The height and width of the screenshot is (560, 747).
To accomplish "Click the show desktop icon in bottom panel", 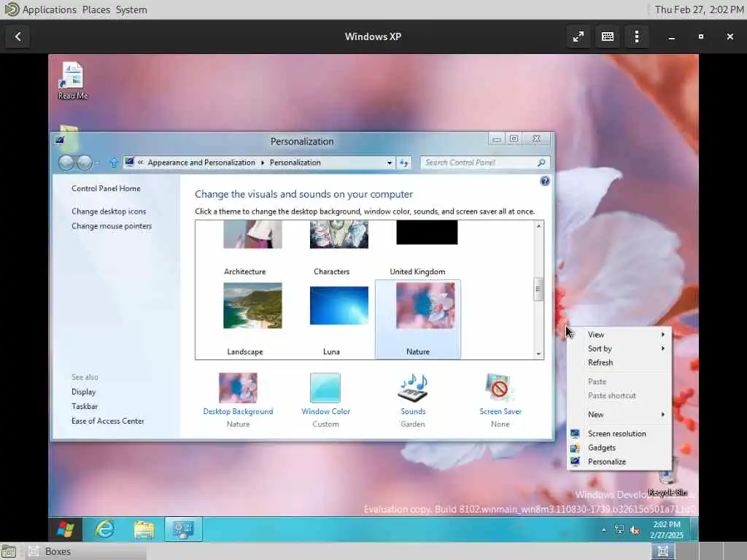I will pos(9,551).
